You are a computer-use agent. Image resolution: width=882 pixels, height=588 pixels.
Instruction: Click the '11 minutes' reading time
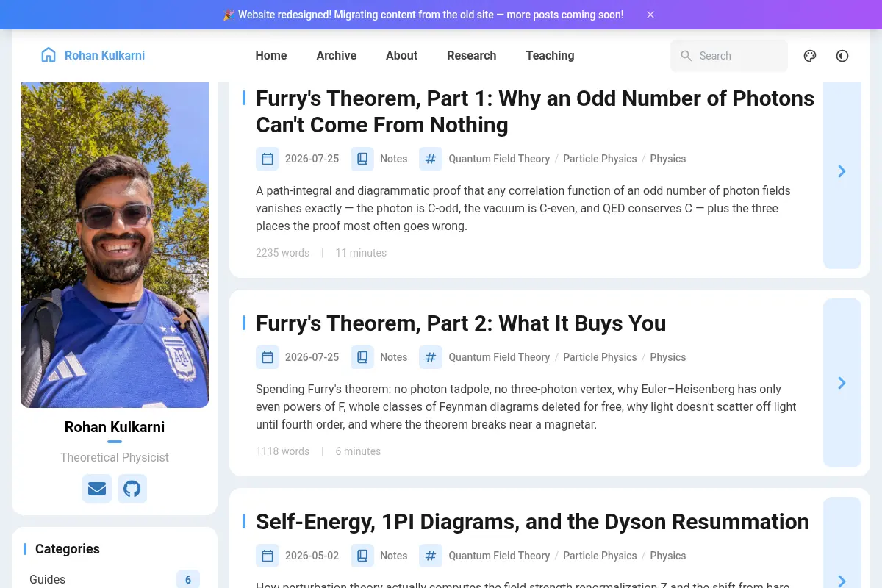(361, 253)
